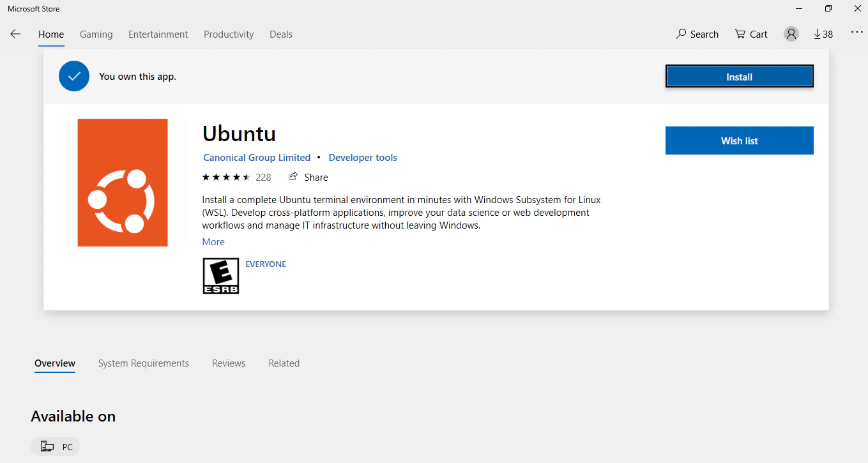Viewport: 868px width, 463px height.
Task: Click the user profile icon
Action: tap(791, 33)
